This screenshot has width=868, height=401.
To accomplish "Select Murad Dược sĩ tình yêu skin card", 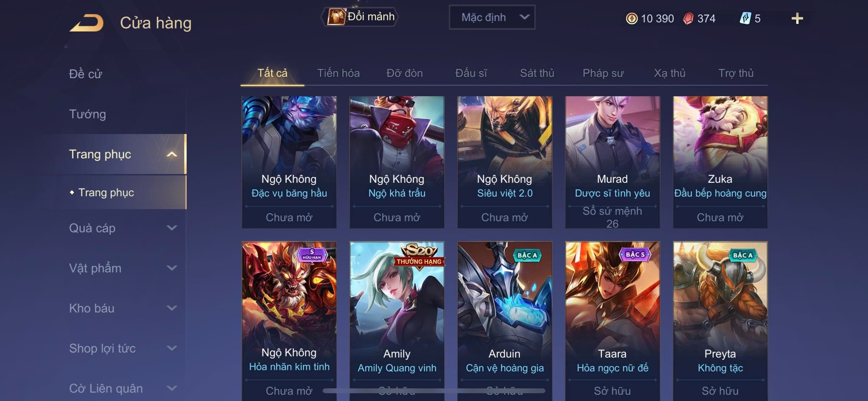I will click(x=612, y=162).
